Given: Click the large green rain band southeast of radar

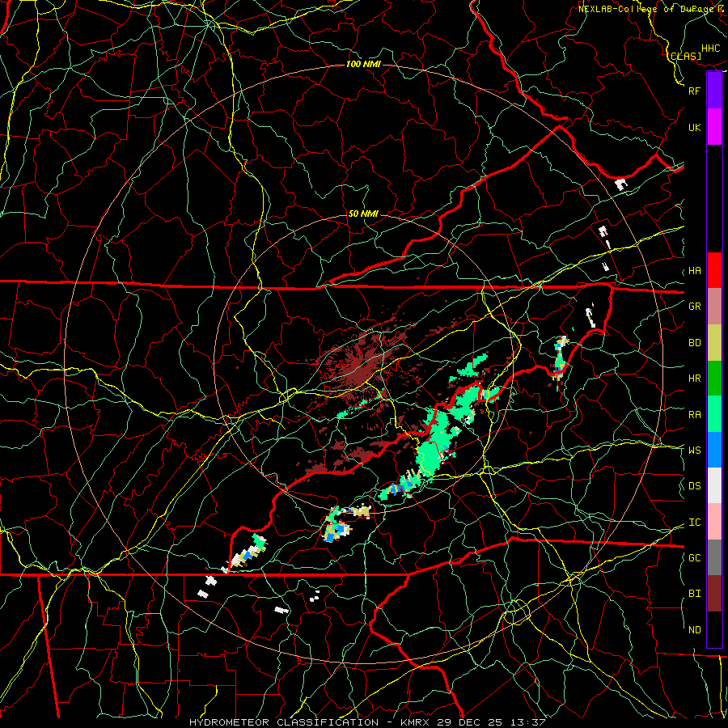Looking at the screenshot, I should pos(434,443).
